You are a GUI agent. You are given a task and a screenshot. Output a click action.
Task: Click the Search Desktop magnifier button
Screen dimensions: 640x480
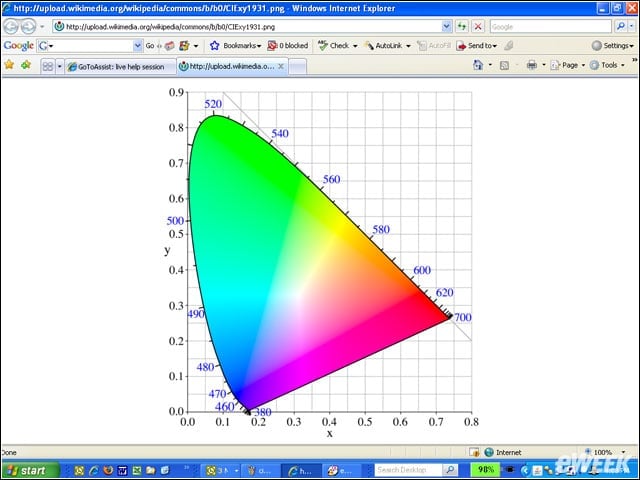pyautogui.click(x=450, y=470)
